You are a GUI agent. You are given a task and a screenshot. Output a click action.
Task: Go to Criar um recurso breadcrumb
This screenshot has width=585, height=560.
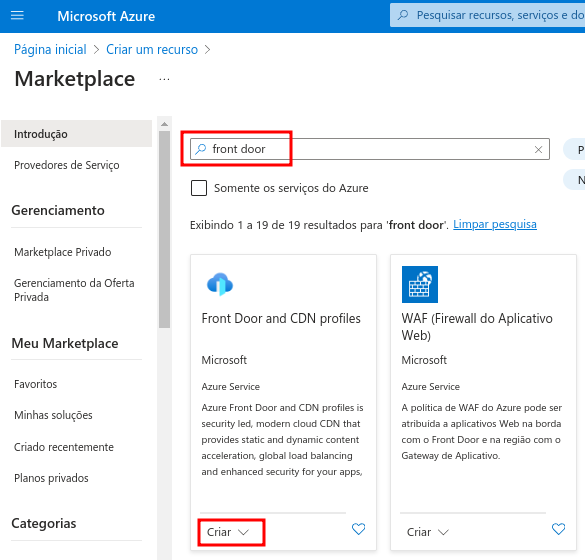[x=152, y=49]
